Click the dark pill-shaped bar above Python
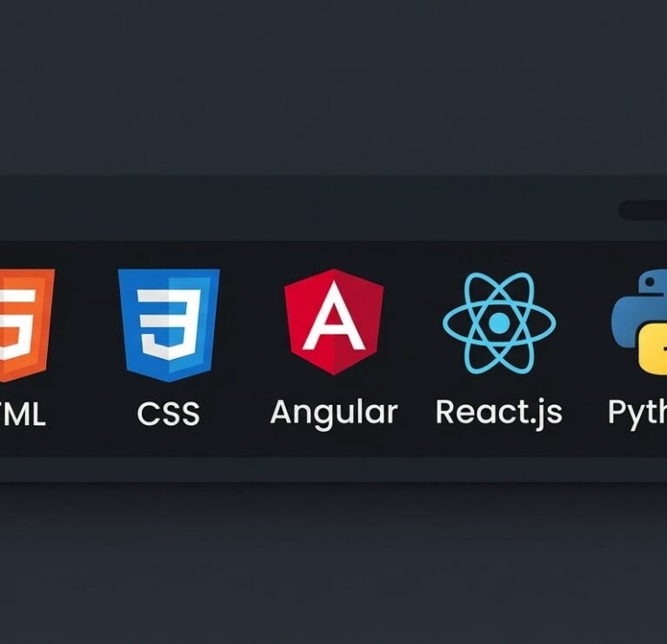 [643, 210]
